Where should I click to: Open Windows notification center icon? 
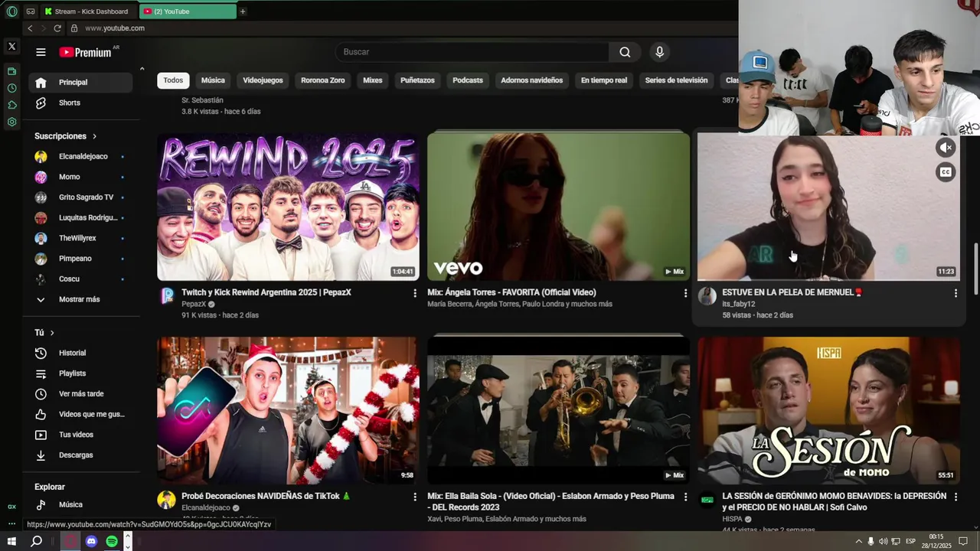[964, 541]
